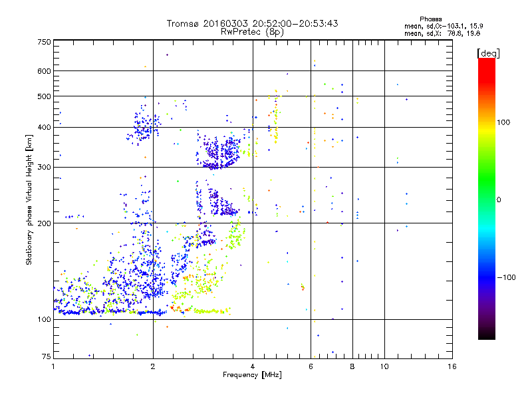Click the 'Frequency [MHz]' axis title
Viewport: 532px width, 399px height.
pos(252,375)
